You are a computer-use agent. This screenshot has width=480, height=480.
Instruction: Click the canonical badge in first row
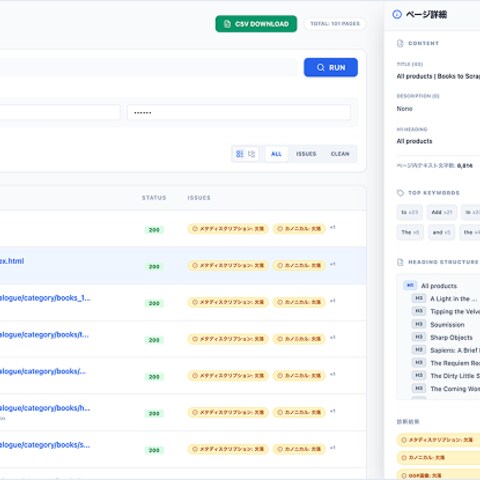[x=299, y=229]
